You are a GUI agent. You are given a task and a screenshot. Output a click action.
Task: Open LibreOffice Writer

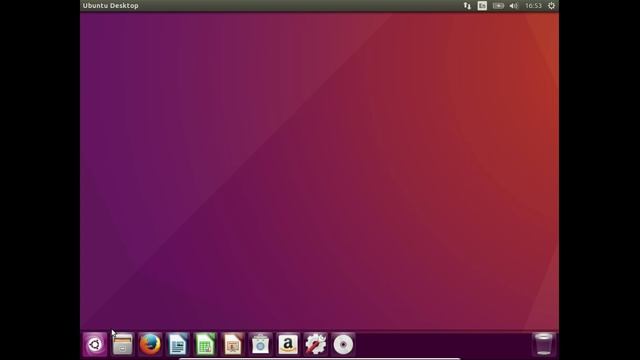(178, 344)
